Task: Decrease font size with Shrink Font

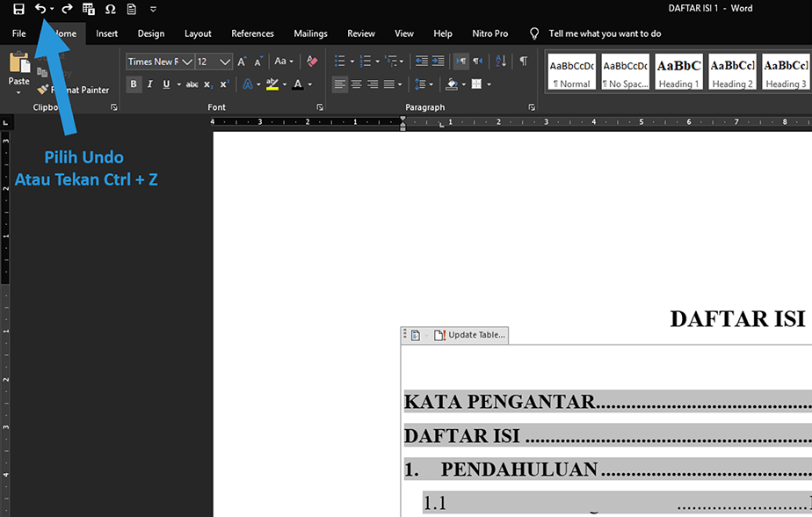Action: pyautogui.click(x=257, y=62)
